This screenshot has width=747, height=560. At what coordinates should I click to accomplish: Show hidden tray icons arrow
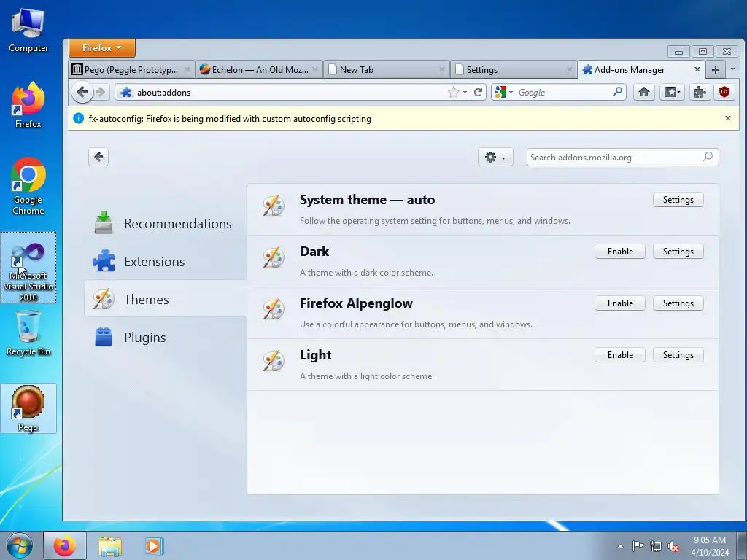620,546
